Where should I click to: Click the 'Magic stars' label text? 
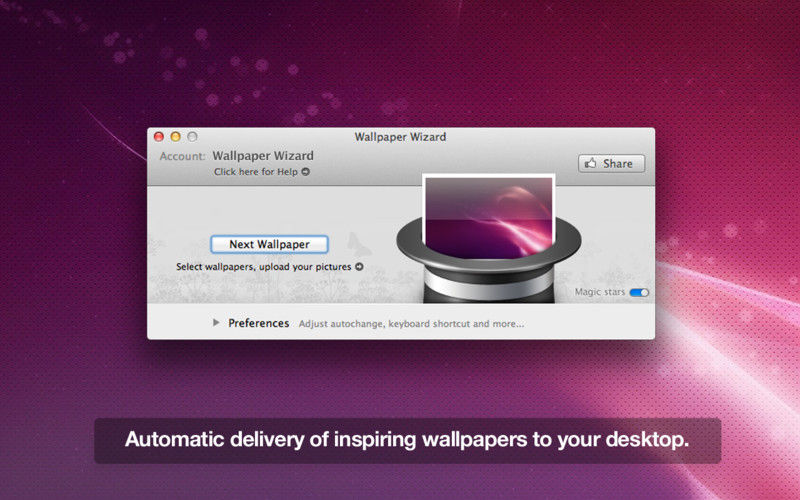tap(600, 292)
